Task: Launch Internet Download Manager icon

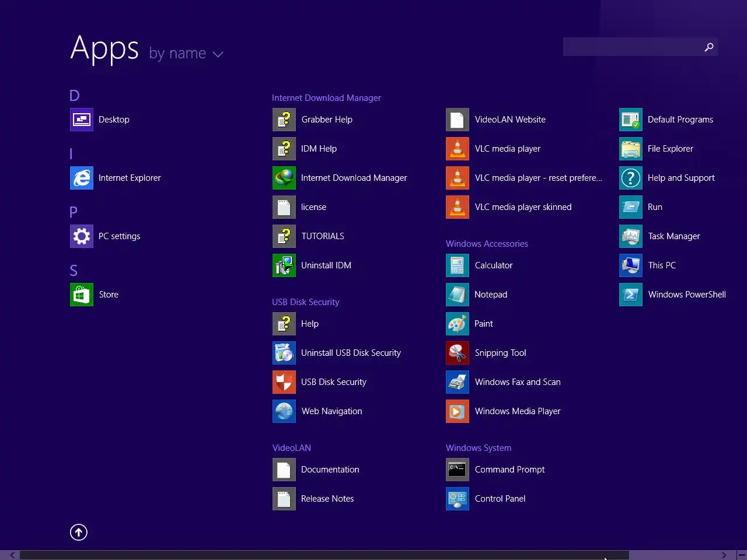Action: coord(284,178)
